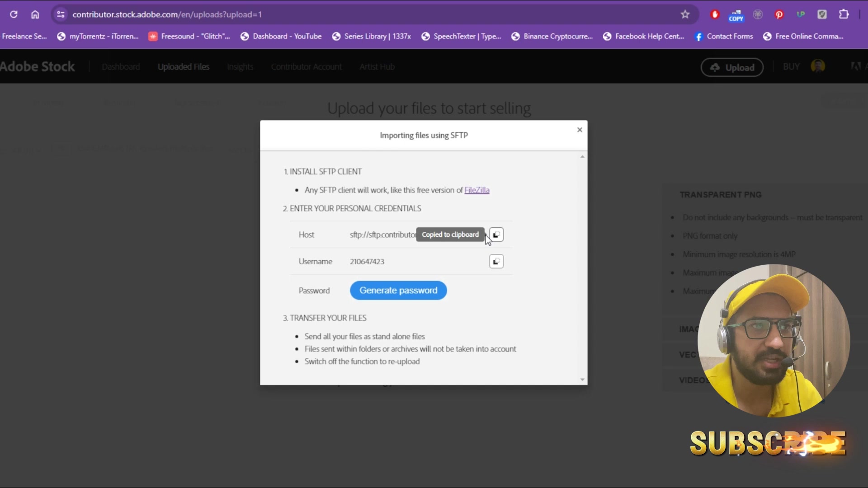Copy the Host address to clipboard

(496, 235)
